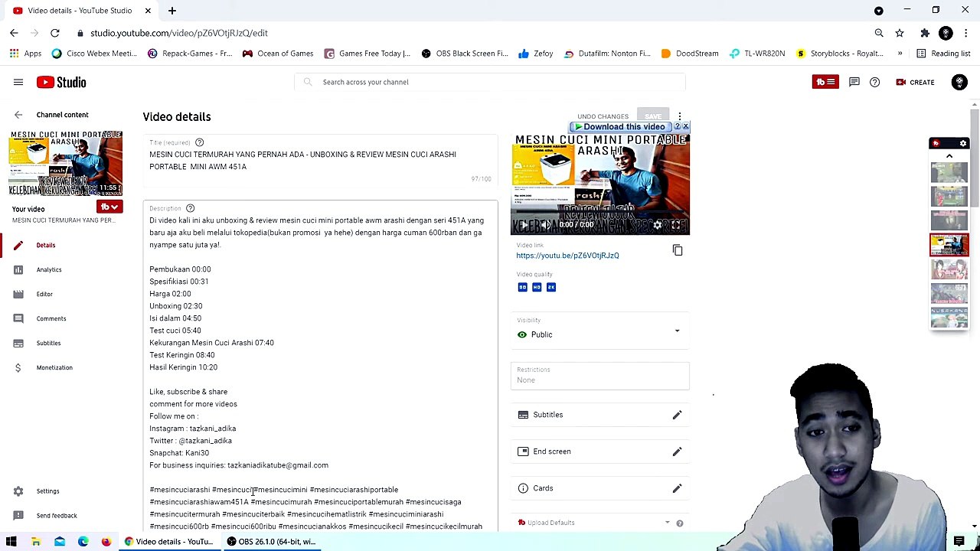Image resolution: width=980 pixels, height=551 pixels.
Task: Switch to OBS 26.1.0 in the taskbar
Action: (x=271, y=542)
